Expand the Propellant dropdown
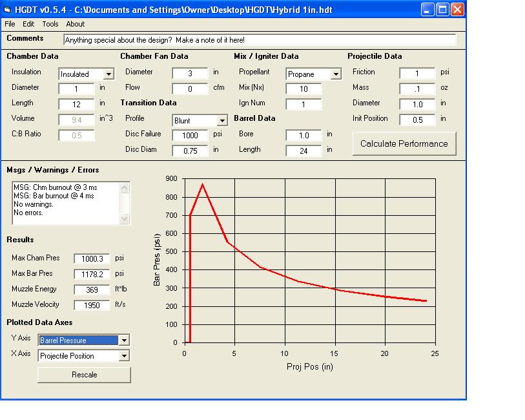525x420 pixels. [x=336, y=74]
